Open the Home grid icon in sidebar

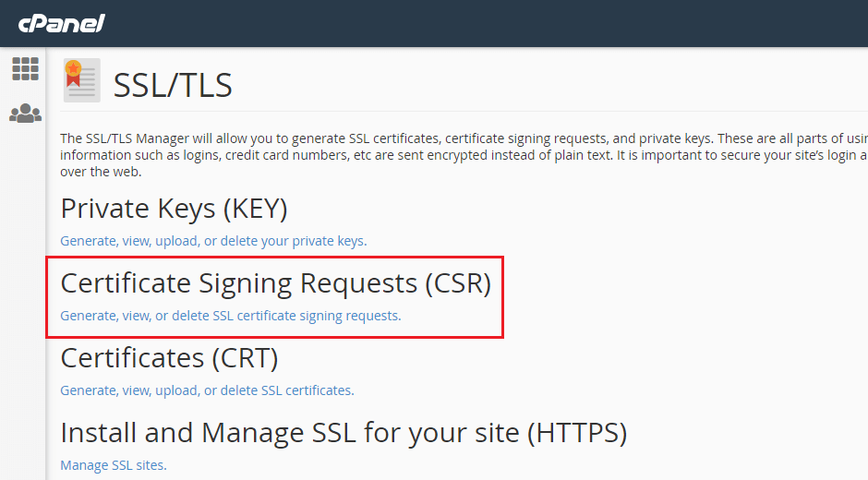coord(26,69)
